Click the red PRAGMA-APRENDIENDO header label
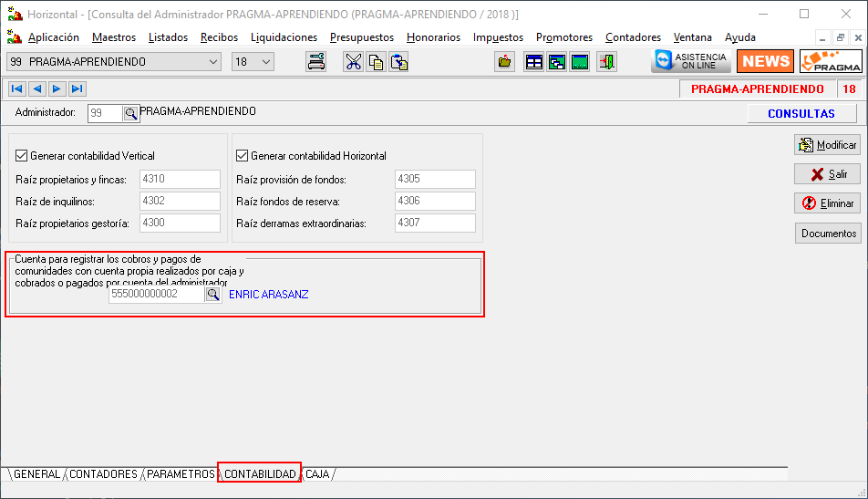 pyautogui.click(x=758, y=89)
